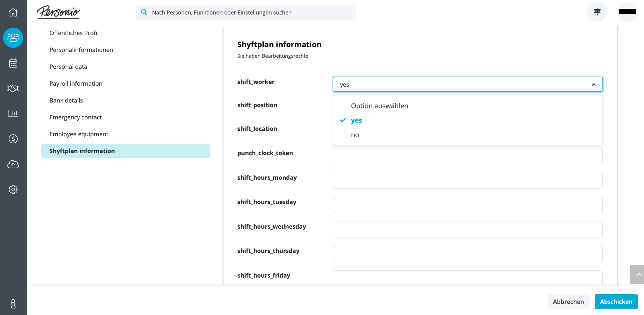Viewport: 644px width, 315px height.
Task: Collapse the shift_worker dropdown chevron
Action: [594, 85]
